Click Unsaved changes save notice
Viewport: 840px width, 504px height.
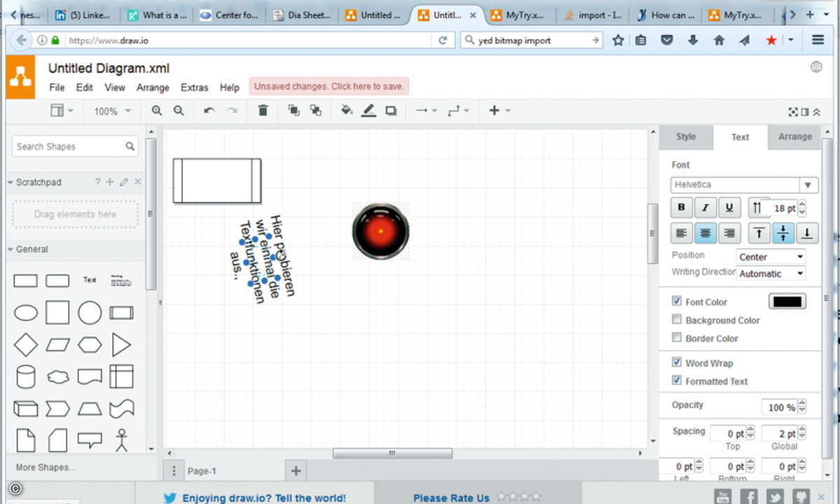click(x=329, y=86)
